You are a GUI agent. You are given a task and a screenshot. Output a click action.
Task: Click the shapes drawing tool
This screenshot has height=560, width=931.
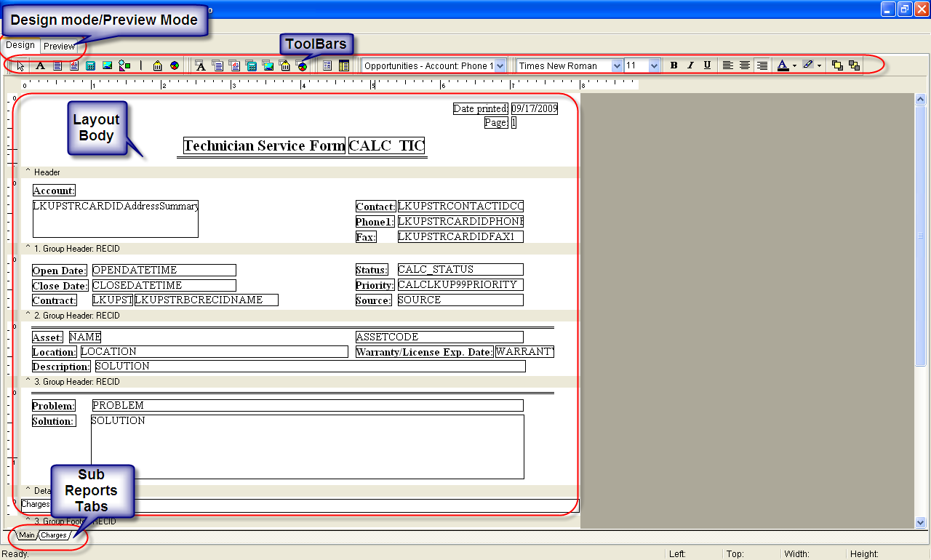click(124, 65)
